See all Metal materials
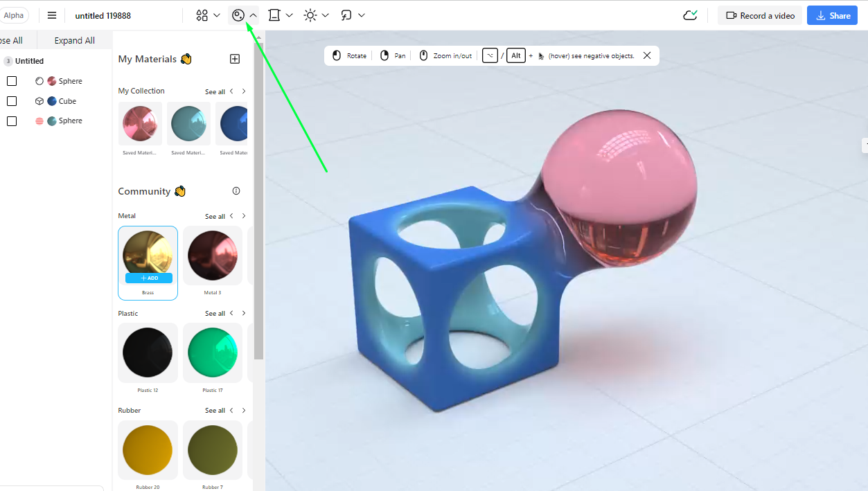The image size is (868, 491). coord(215,216)
